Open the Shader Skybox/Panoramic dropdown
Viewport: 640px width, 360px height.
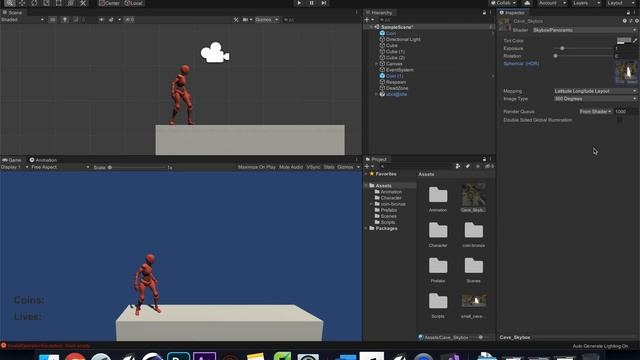584,30
